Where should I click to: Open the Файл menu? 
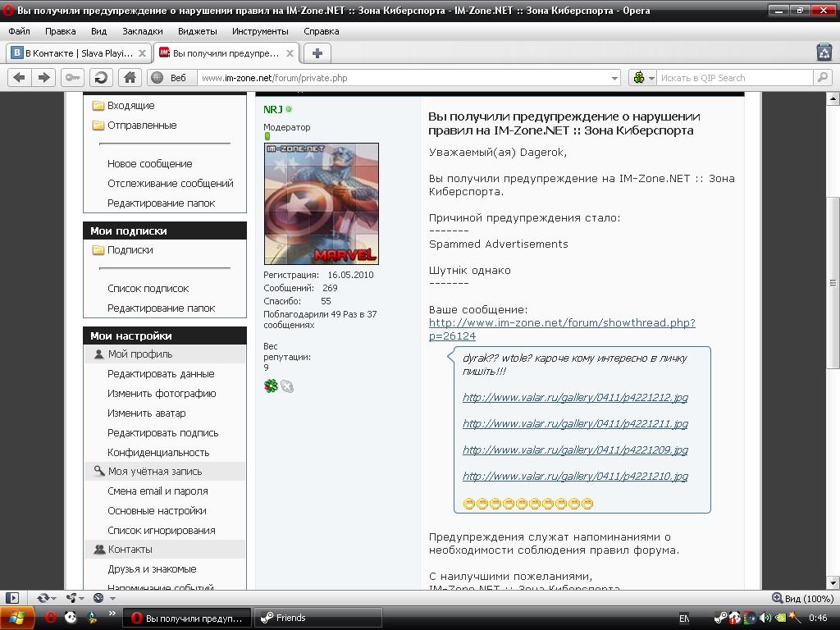click(20, 31)
